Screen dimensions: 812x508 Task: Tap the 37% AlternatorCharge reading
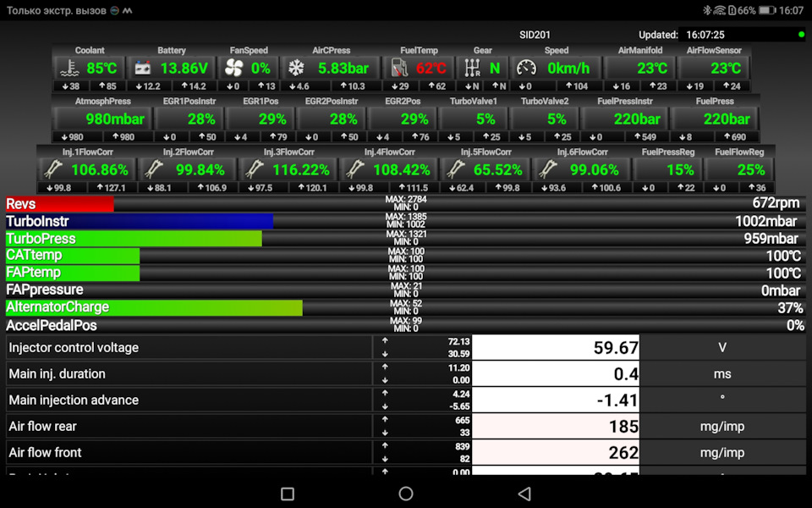pos(790,308)
